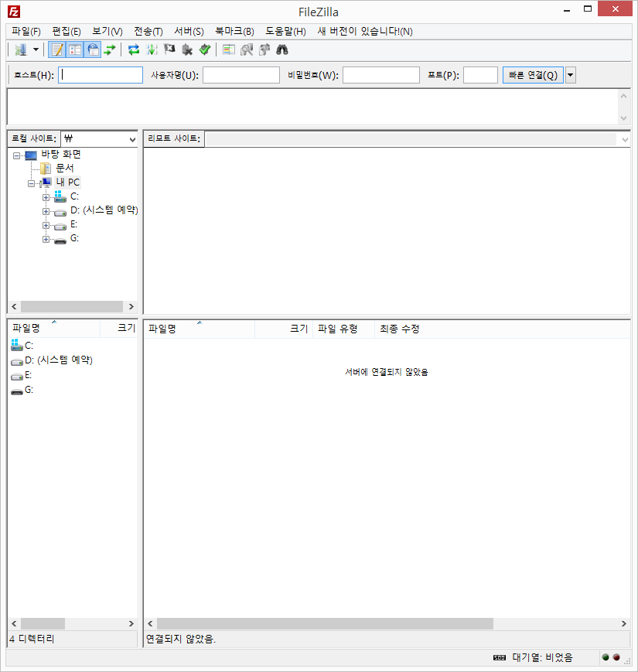This screenshot has height=672, width=638.
Task: Select 바탕 화면 in local tree
Action: [x=61, y=155]
